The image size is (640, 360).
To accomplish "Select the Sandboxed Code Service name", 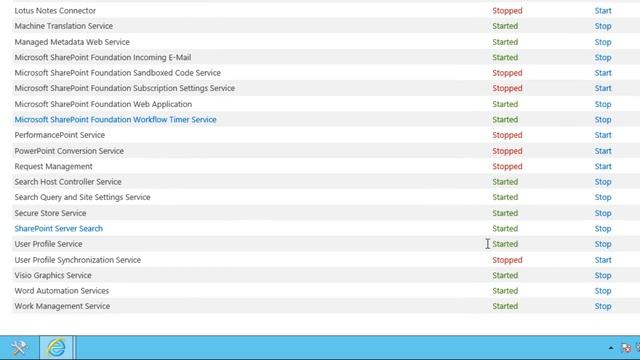I will pos(118,73).
